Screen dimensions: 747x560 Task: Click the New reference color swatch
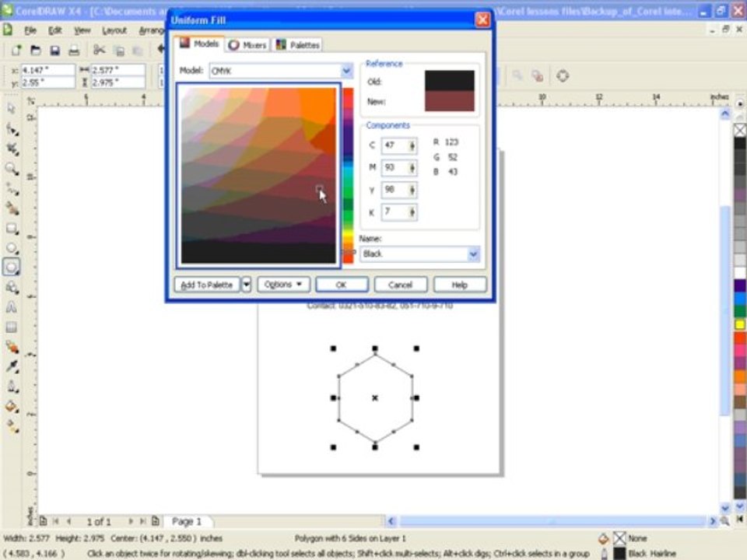click(449, 101)
